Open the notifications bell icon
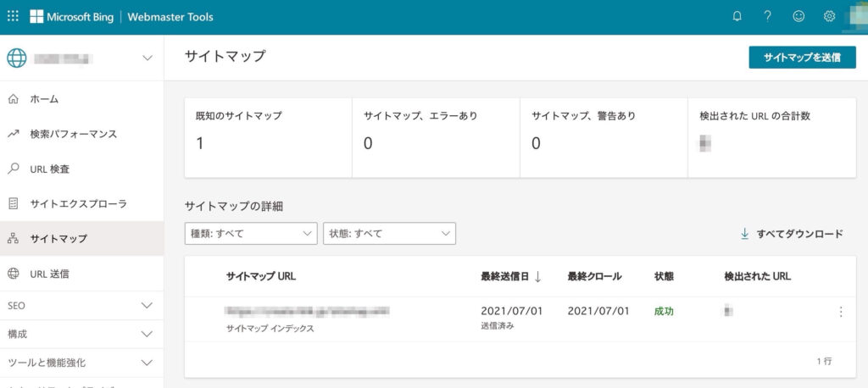Screen dimensions: 868x388 (737, 17)
